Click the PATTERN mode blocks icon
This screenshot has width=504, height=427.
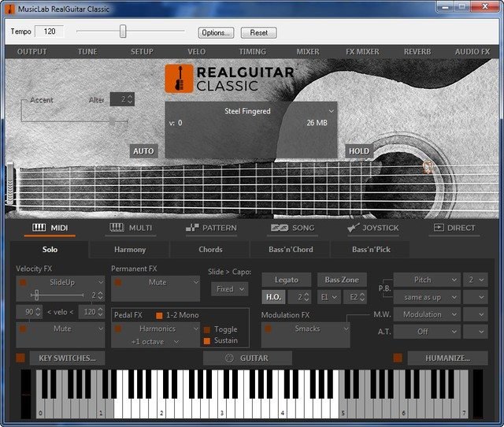pyautogui.click(x=192, y=228)
